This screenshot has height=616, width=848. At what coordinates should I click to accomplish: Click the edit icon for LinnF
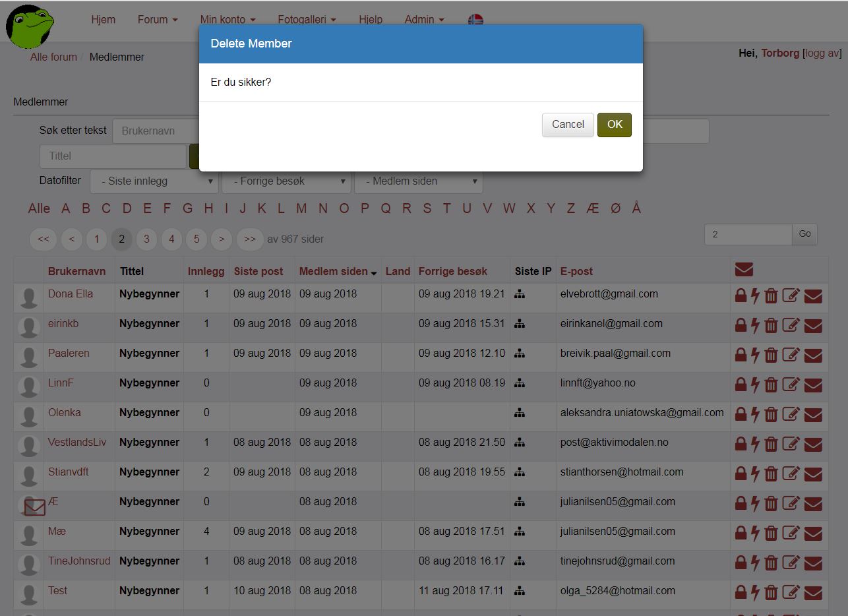tap(791, 385)
